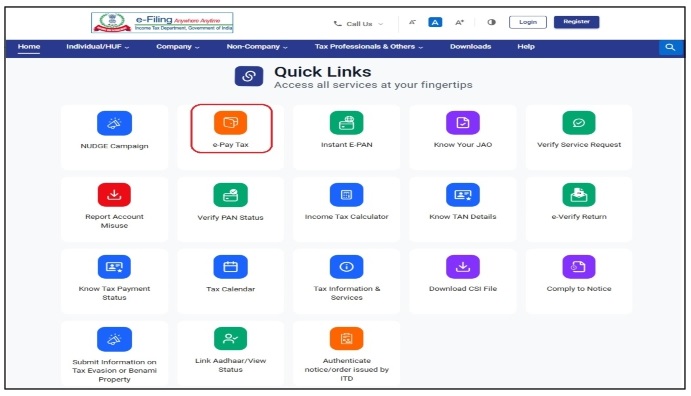Expand the Call Us dropdown
This screenshot has height=396, width=691.
[358, 24]
